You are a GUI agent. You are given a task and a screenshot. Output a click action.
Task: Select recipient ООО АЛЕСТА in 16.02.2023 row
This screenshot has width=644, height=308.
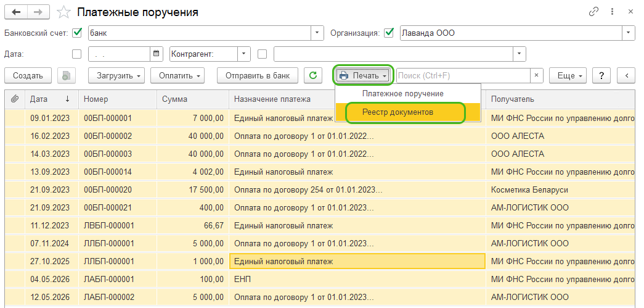(x=561, y=136)
